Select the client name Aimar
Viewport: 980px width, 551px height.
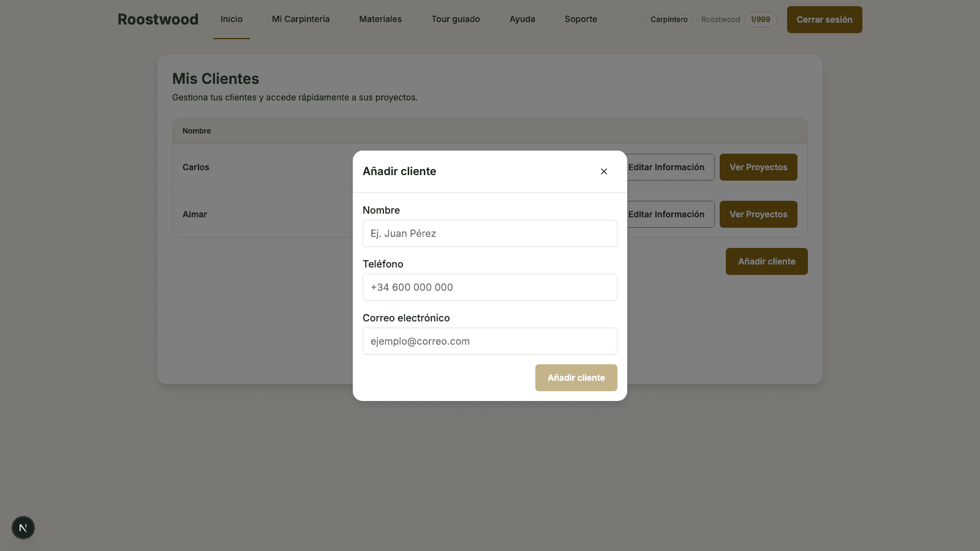click(x=195, y=214)
